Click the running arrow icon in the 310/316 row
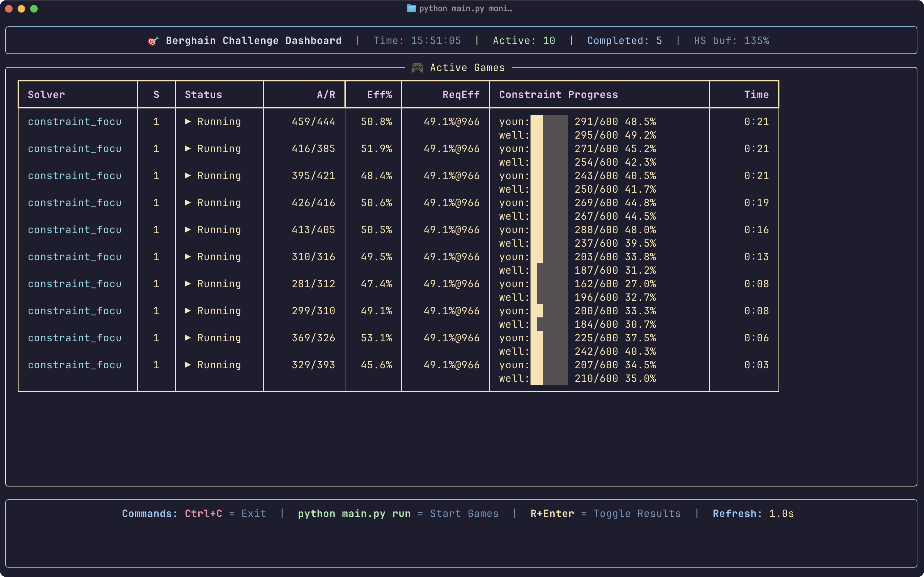The image size is (924, 577). tap(188, 257)
